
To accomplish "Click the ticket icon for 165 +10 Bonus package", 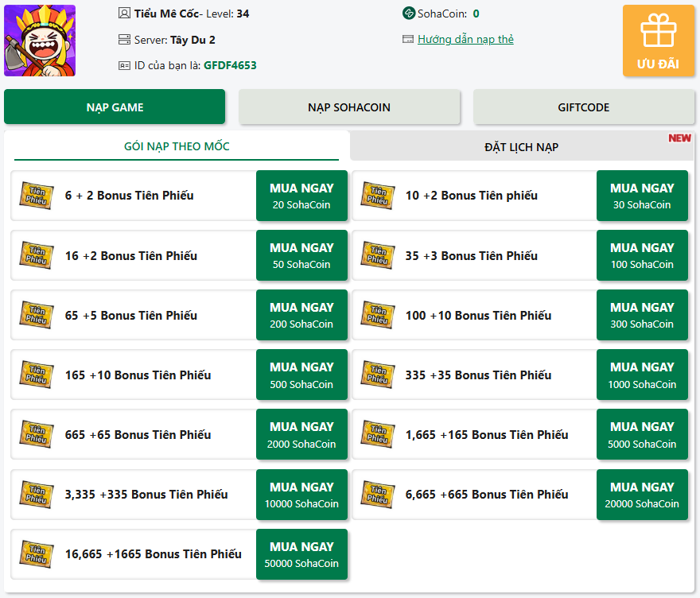I will click(37, 375).
